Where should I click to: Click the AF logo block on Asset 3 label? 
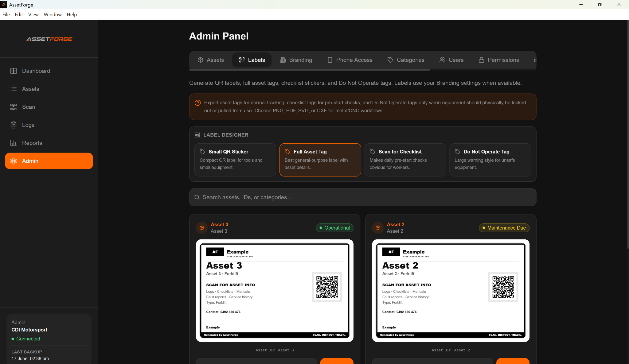point(215,252)
